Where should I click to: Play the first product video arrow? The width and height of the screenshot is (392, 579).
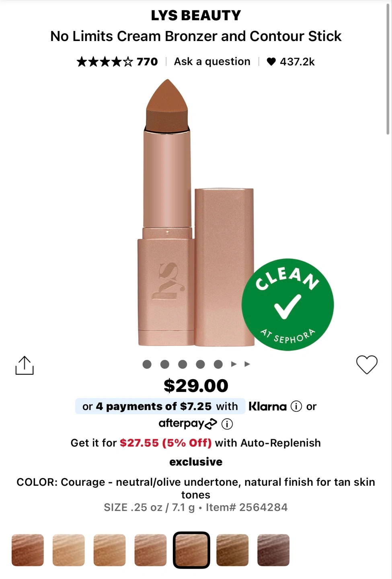click(x=234, y=364)
